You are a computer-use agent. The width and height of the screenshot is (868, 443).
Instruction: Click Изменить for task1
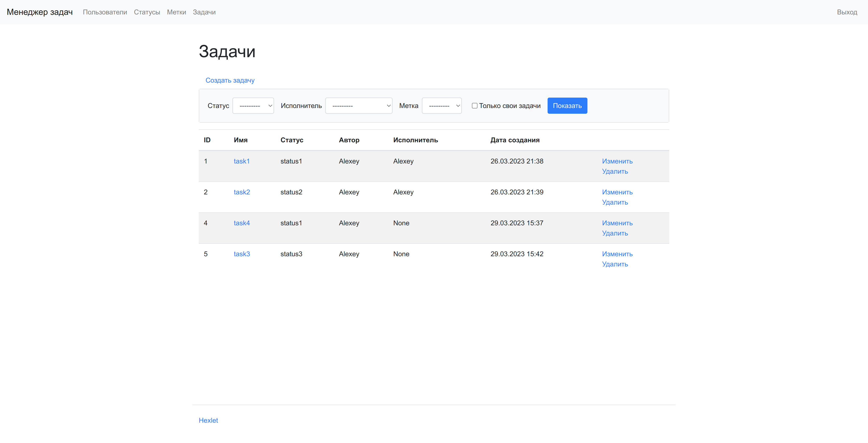(617, 161)
